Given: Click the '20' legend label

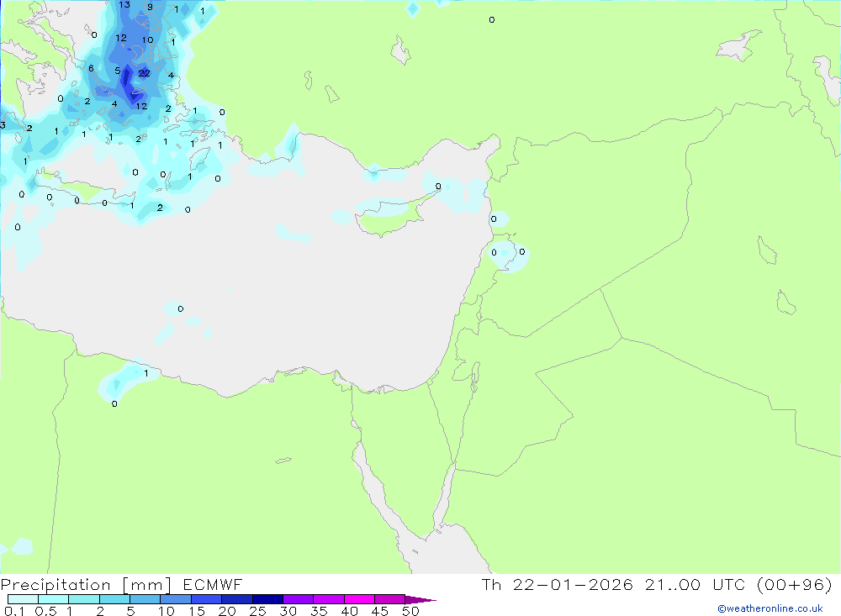Looking at the screenshot, I should [x=227, y=611].
